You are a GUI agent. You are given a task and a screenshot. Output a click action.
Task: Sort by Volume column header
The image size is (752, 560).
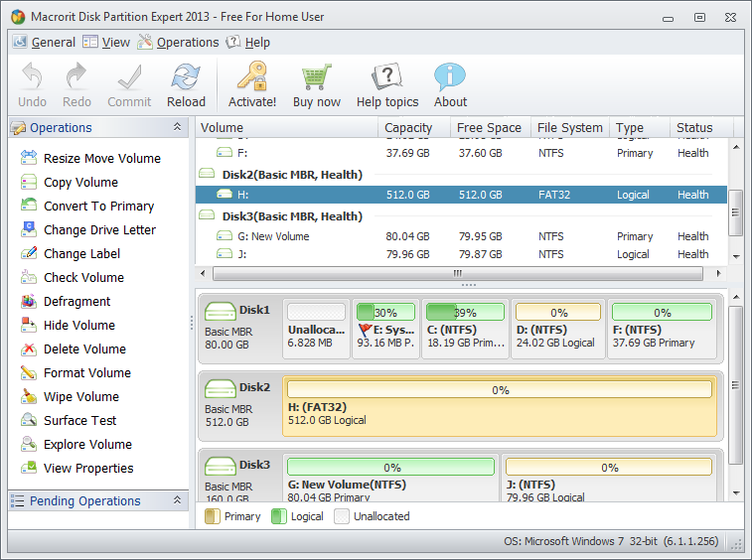(287, 127)
